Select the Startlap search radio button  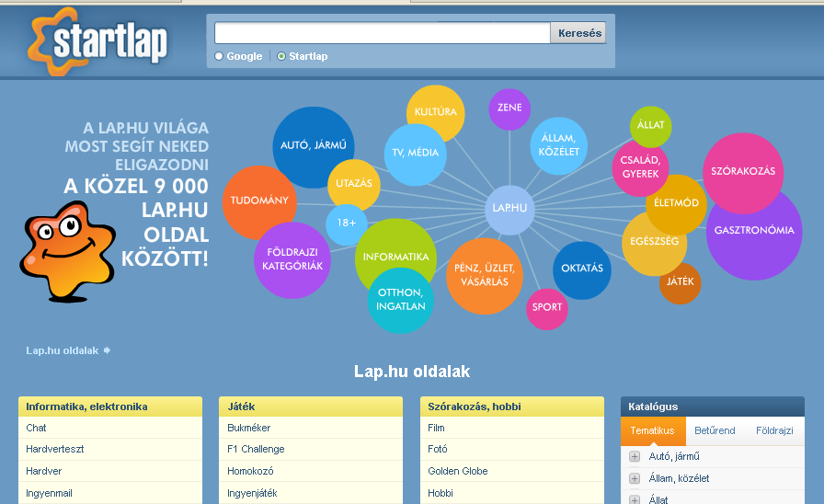click(x=281, y=56)
